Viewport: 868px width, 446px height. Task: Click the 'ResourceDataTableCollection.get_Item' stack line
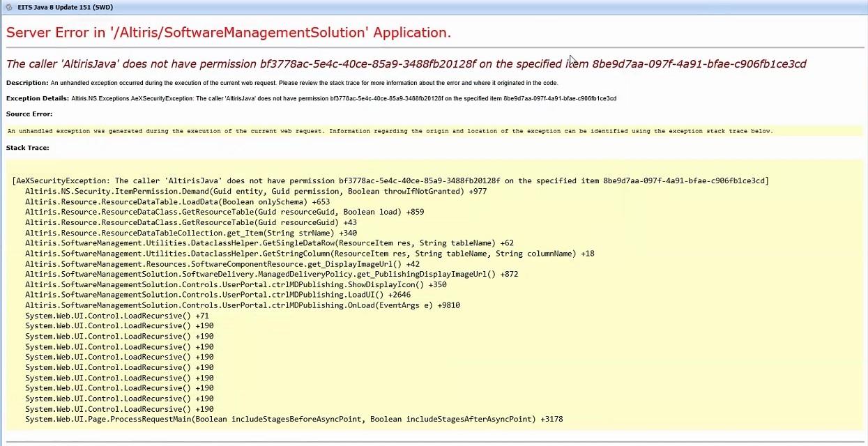[x=191, y=233]
